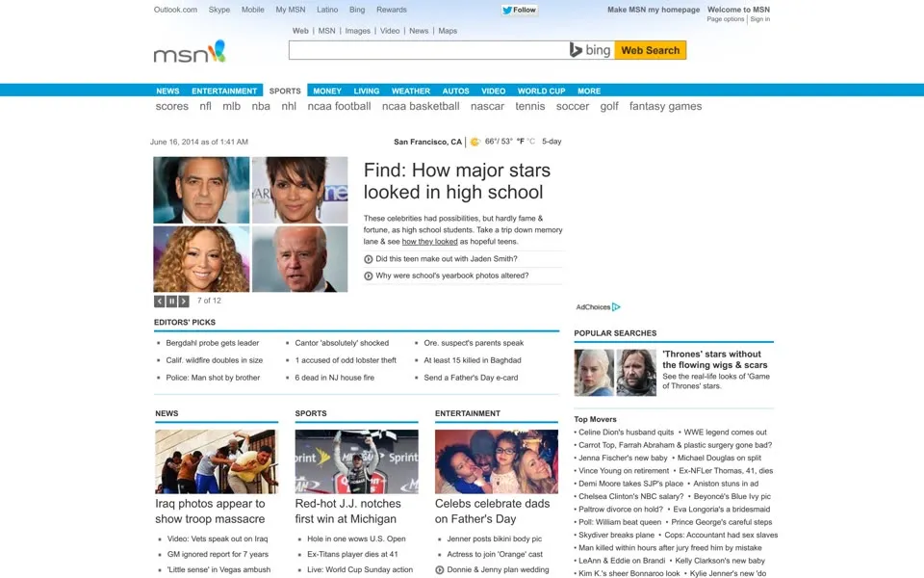Open Iraq troop massacre photo

coord(217,461)
